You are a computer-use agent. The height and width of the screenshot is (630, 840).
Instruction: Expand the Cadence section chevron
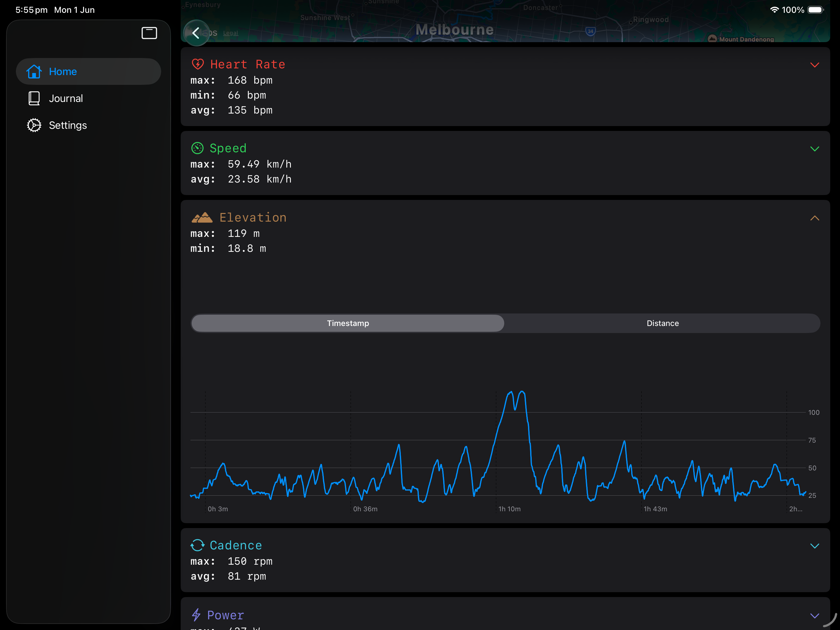(x=815, y=546)
